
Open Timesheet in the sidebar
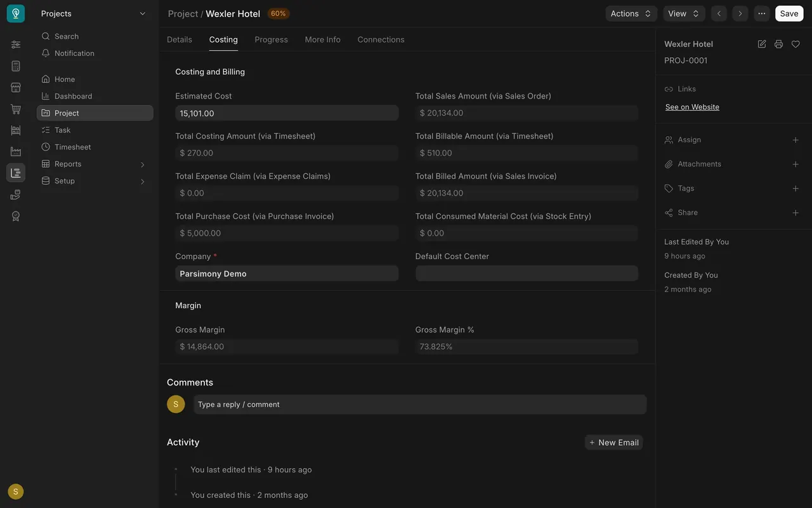point(95,147)
